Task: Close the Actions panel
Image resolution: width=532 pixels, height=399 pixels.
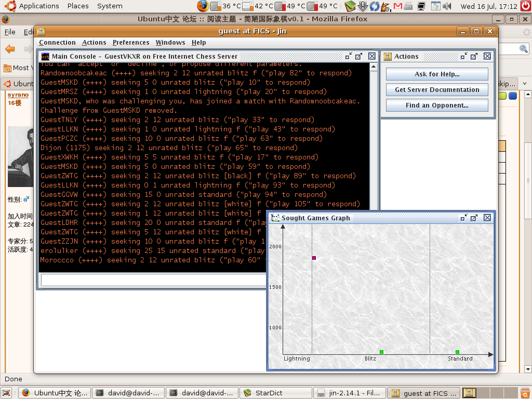Action: coord(487,56)
